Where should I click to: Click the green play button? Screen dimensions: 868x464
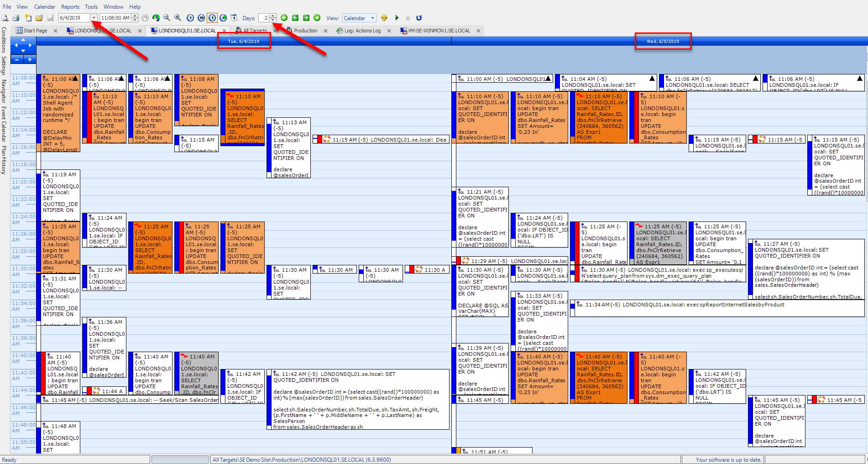point(397,18)
